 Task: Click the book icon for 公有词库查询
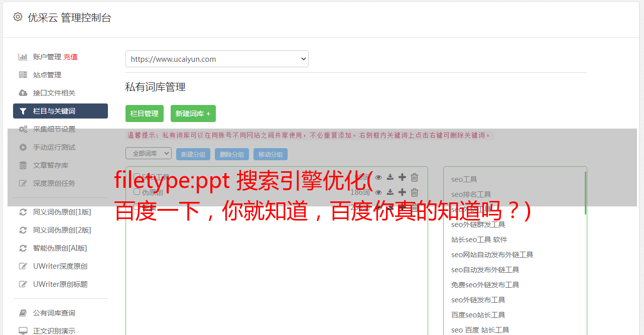point(23,313)
